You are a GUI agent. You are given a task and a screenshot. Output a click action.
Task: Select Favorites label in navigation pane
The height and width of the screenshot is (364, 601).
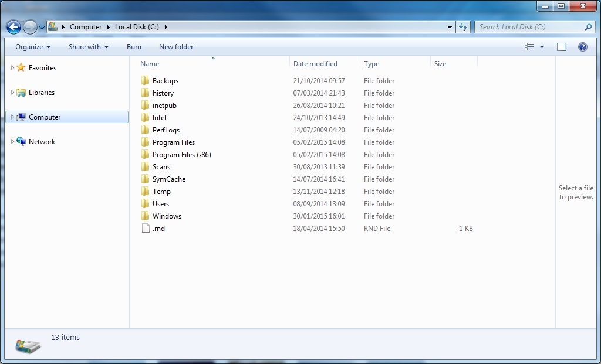pos(42,68)
